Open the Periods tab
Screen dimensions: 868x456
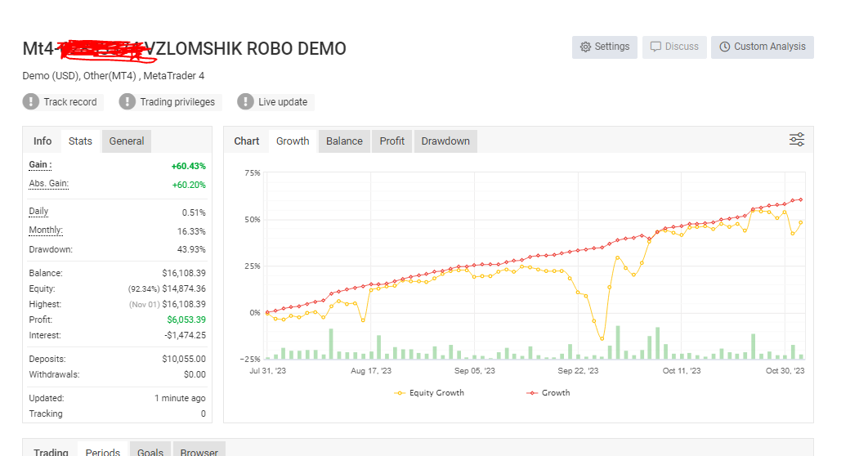click(102, 452)
